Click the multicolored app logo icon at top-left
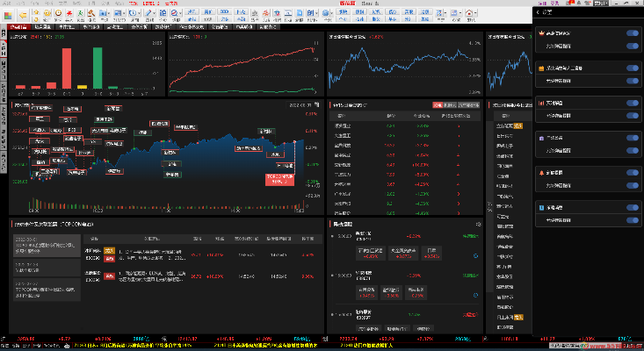 pyautogui.click(x=6, y=13)
